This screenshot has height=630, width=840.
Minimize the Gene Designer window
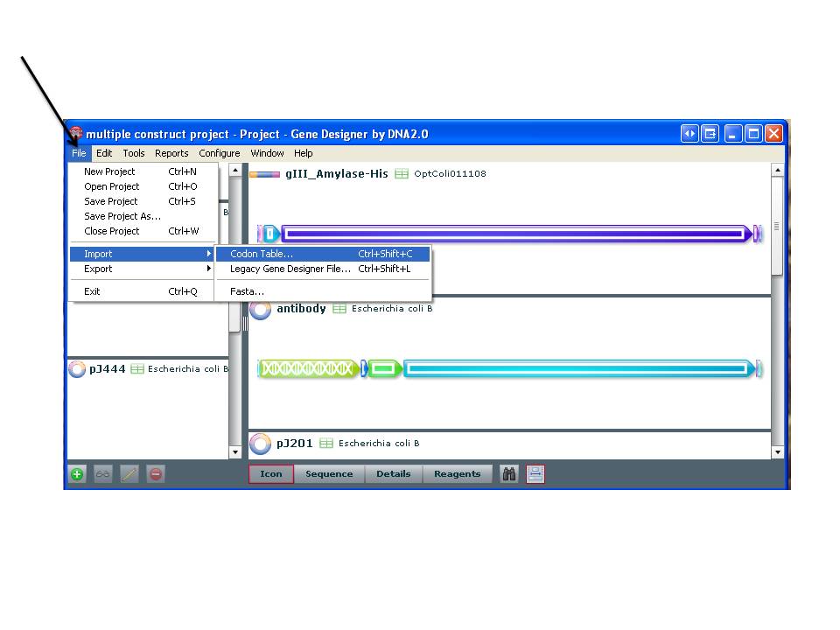[733, 133]
